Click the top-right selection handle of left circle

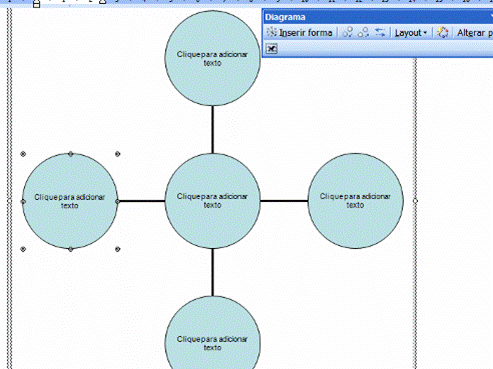point(118,154)
